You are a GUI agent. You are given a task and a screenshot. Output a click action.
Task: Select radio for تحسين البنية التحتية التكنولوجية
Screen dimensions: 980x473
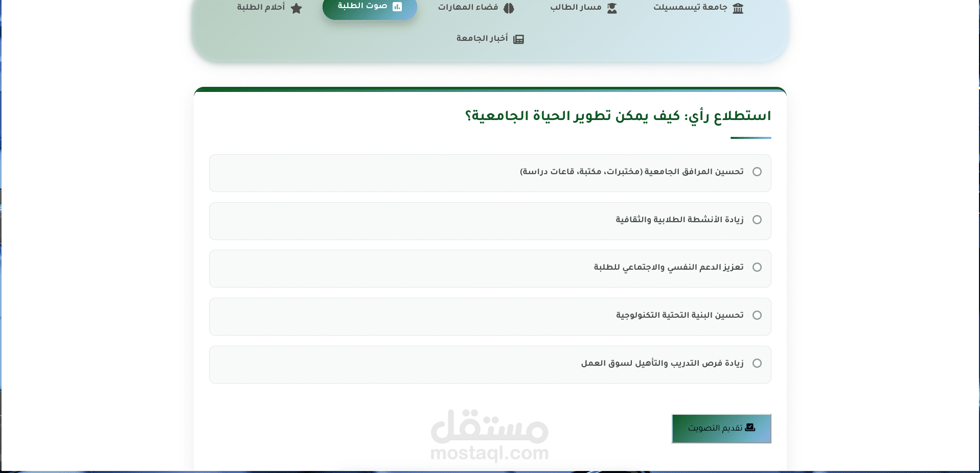(757, 315)
